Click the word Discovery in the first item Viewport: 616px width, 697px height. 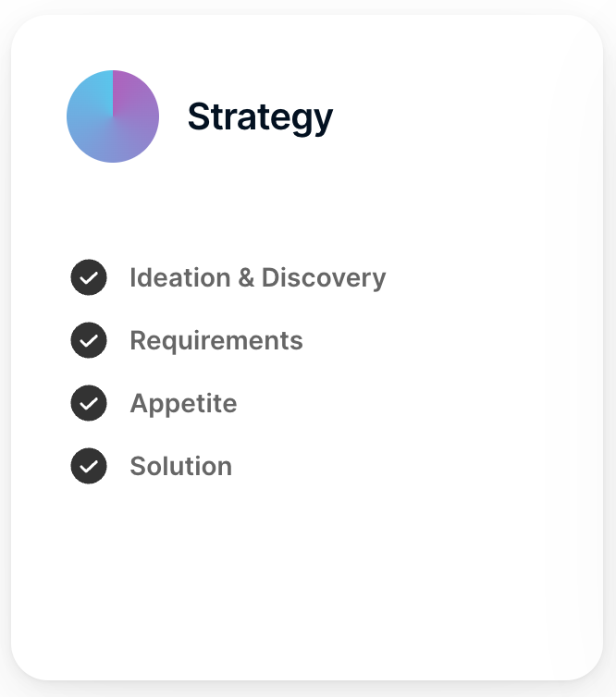(324, 278)
